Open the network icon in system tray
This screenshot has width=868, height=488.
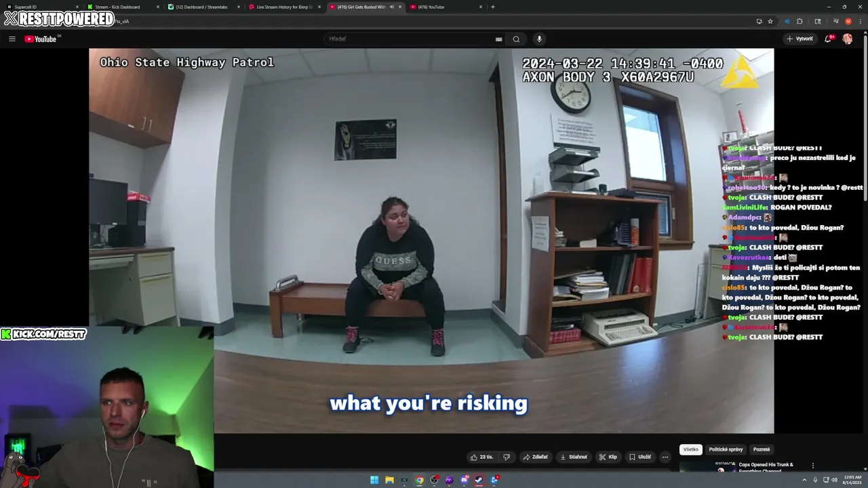(825, 480)
